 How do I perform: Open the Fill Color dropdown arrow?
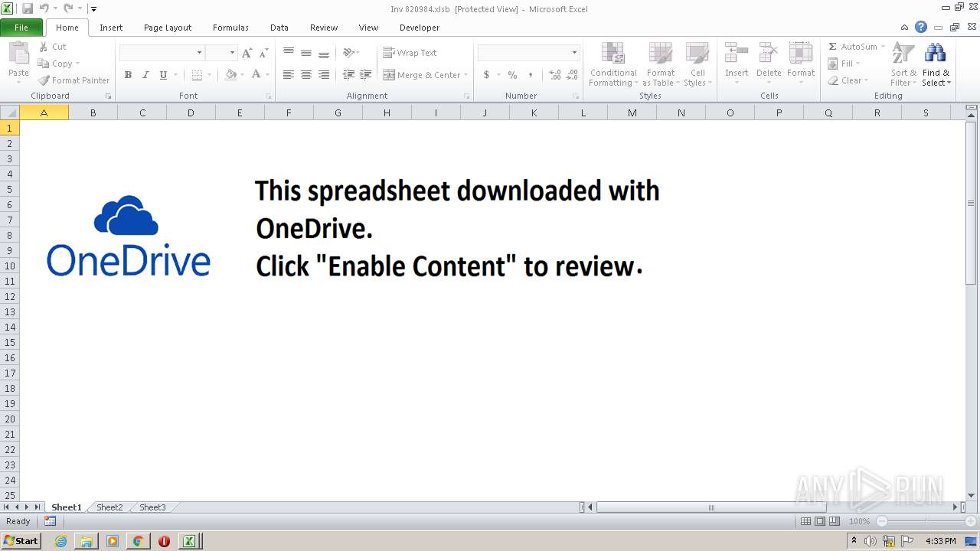click(x=243, y=75)
